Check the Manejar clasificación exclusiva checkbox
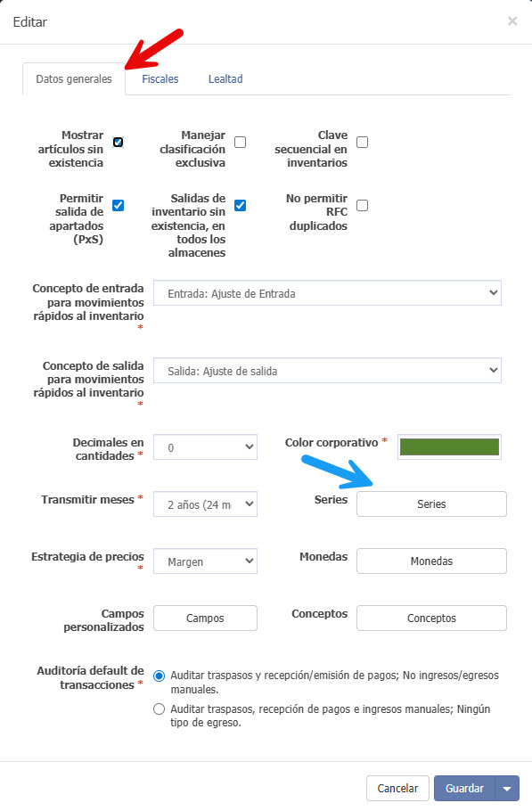532x811 pixels. (x=240, y=141)
